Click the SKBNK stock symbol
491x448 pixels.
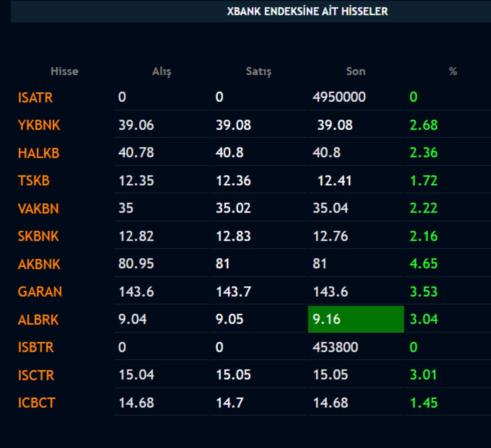tap(38, 236)
